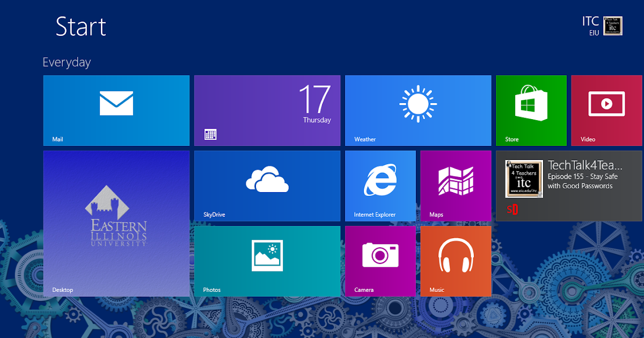Screen dimensions: 644x338
Task: Open the Music tile
Action: coord(456,261)
